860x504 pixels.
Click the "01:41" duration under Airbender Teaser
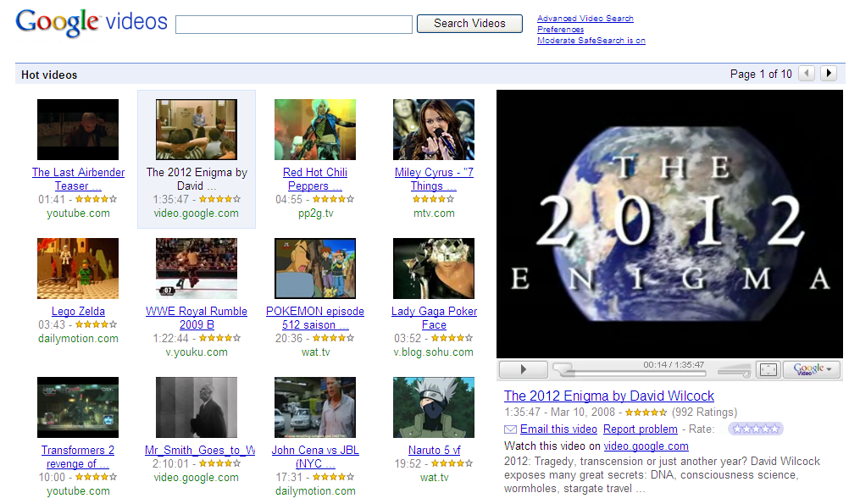[x=52, y=200]
